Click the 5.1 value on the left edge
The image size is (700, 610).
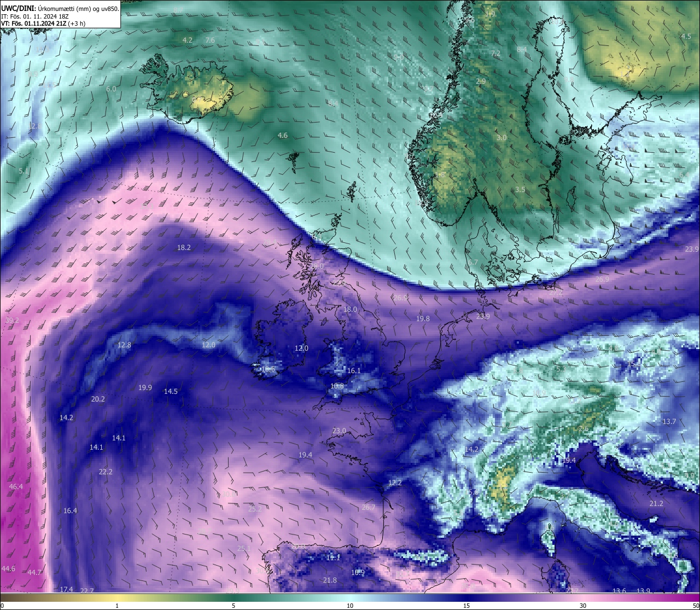tap(24, 171)
